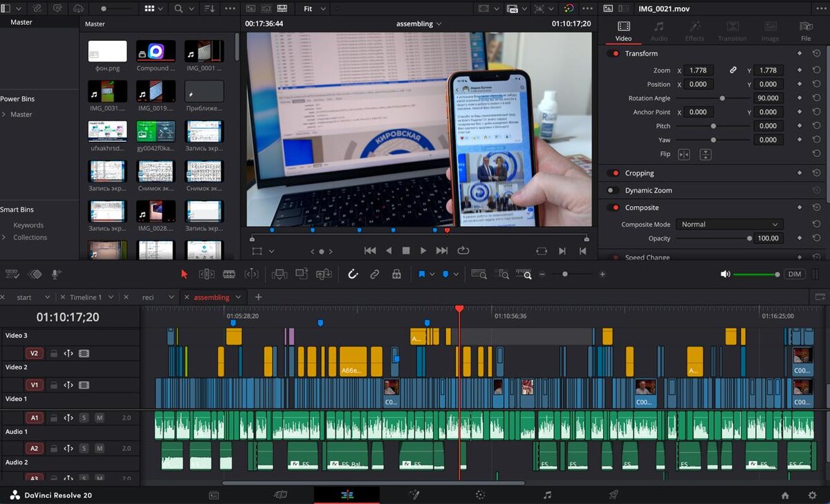Click the Replace Clip icon
830x504 pixels.
coord(324,274)
